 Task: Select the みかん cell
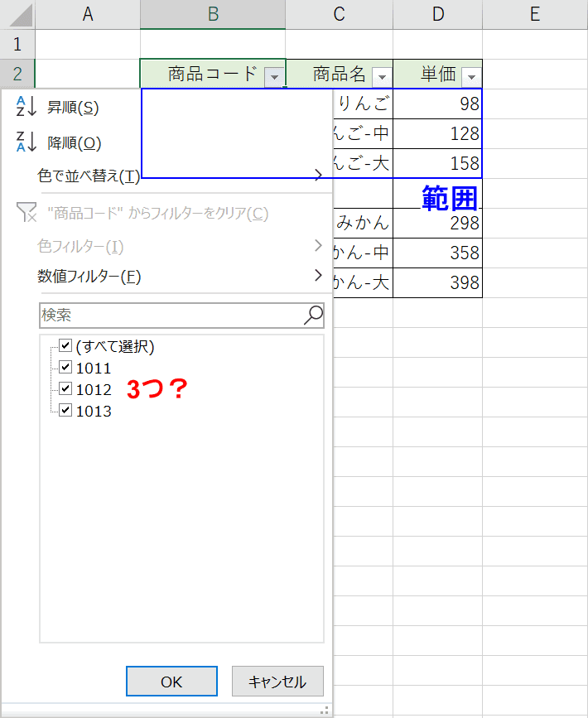tap(363, 223)
